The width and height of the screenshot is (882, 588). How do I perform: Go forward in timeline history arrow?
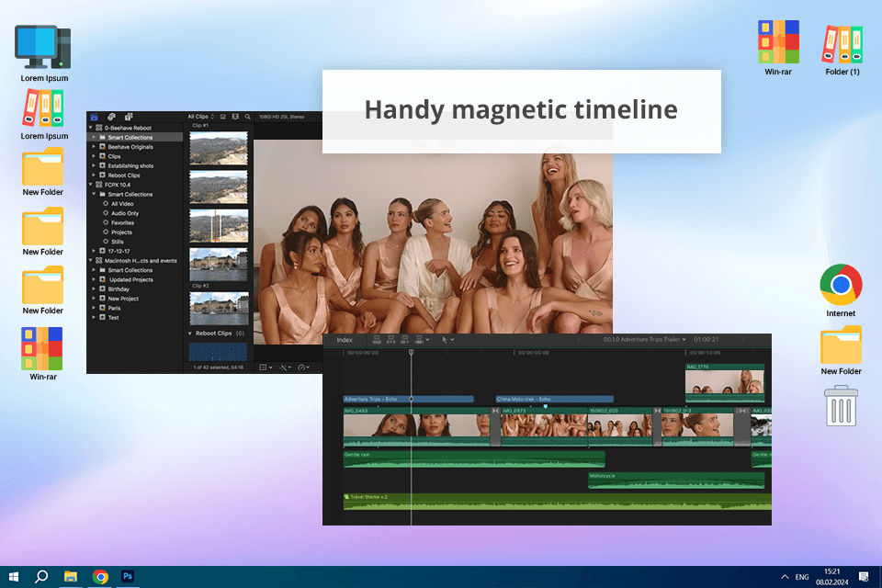point(743,340)
